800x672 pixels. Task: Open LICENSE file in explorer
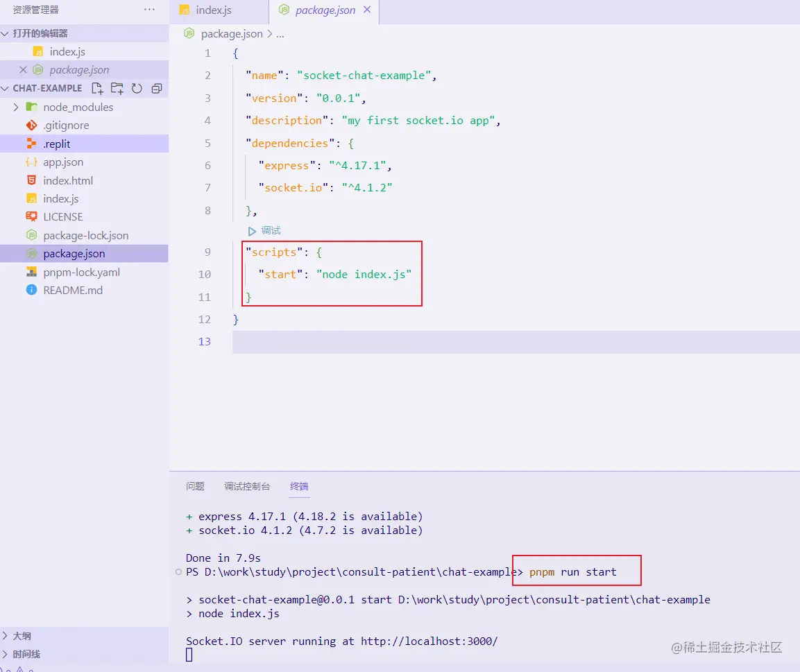point(84,216)
